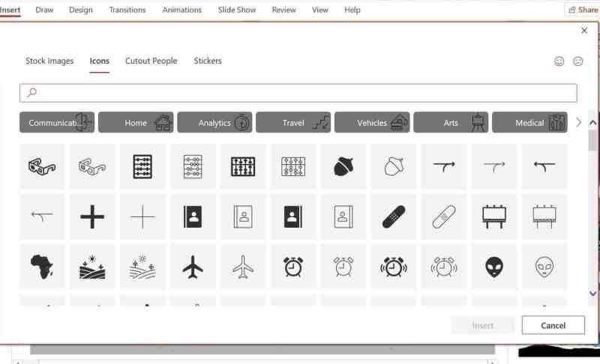This screenshot has height=364, width=600.
Task: Select the outlined airplane icon
Action: pos(243,267)
